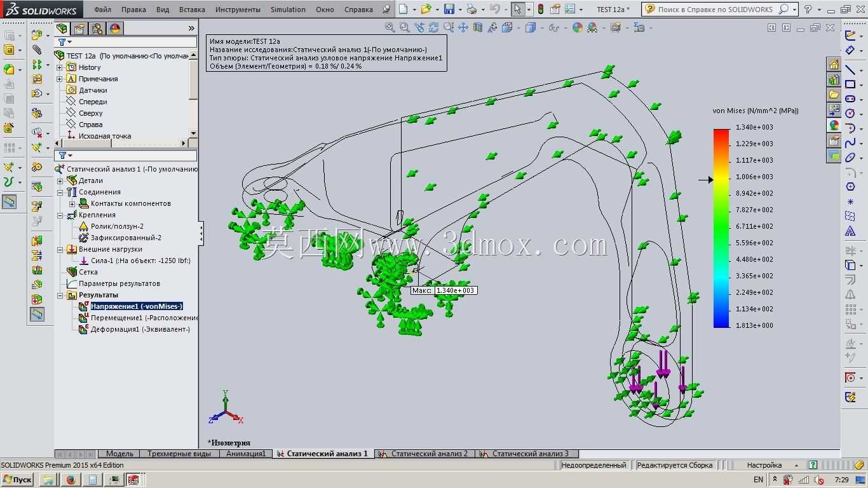
Task: Click the SOLIDWORKS 2015 taskbar button
Action: coord(133,480)
